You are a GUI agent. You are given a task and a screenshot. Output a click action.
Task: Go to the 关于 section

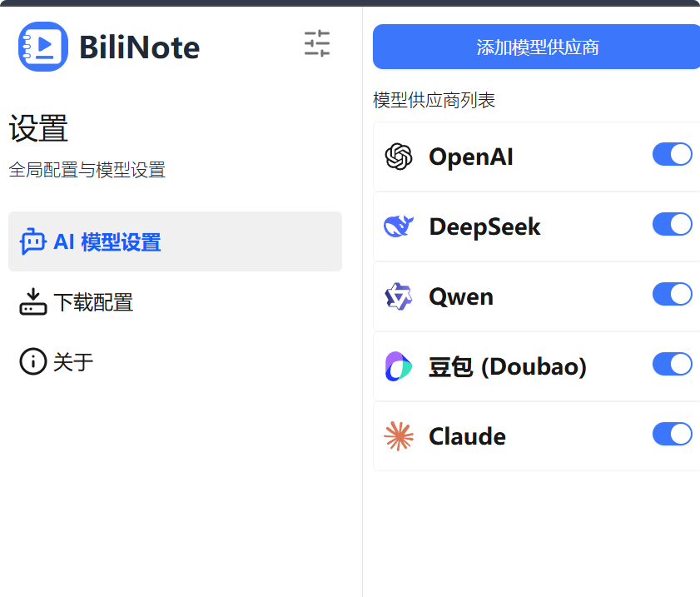[x=73, y=362]
